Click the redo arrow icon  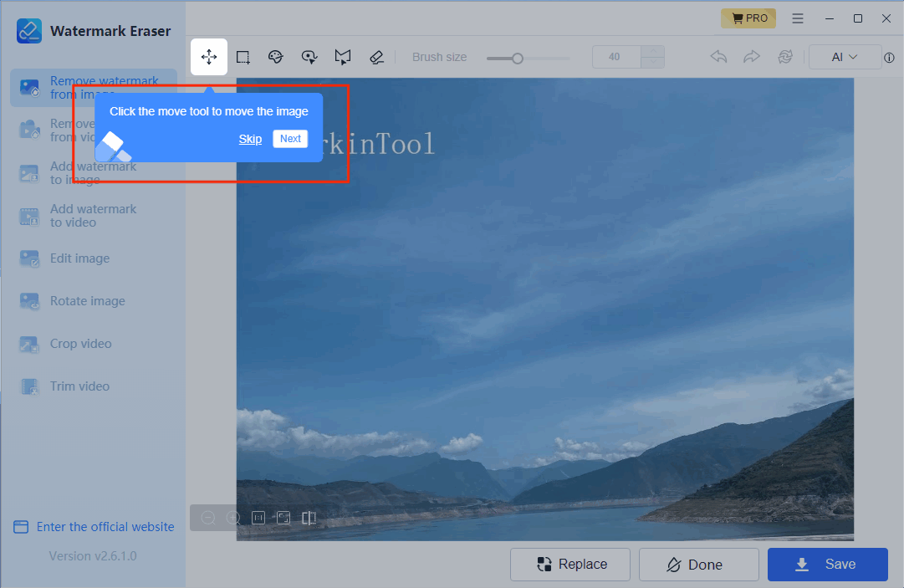752,57
